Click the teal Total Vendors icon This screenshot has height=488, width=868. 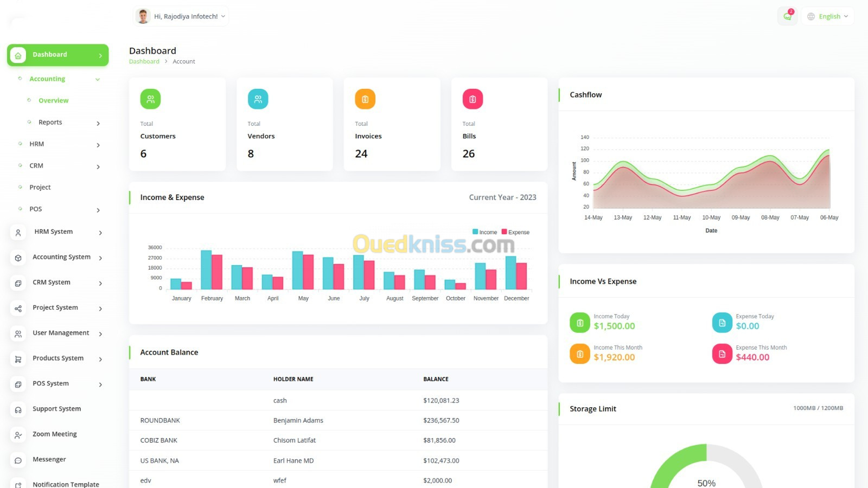258,99
